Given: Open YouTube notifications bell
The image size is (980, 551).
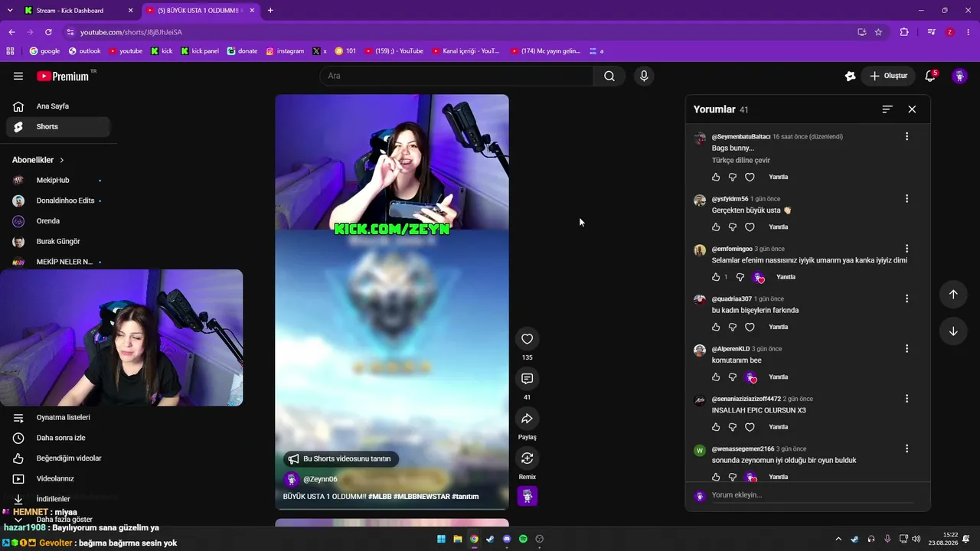Looking at the screenshot, I should [930, 76].
